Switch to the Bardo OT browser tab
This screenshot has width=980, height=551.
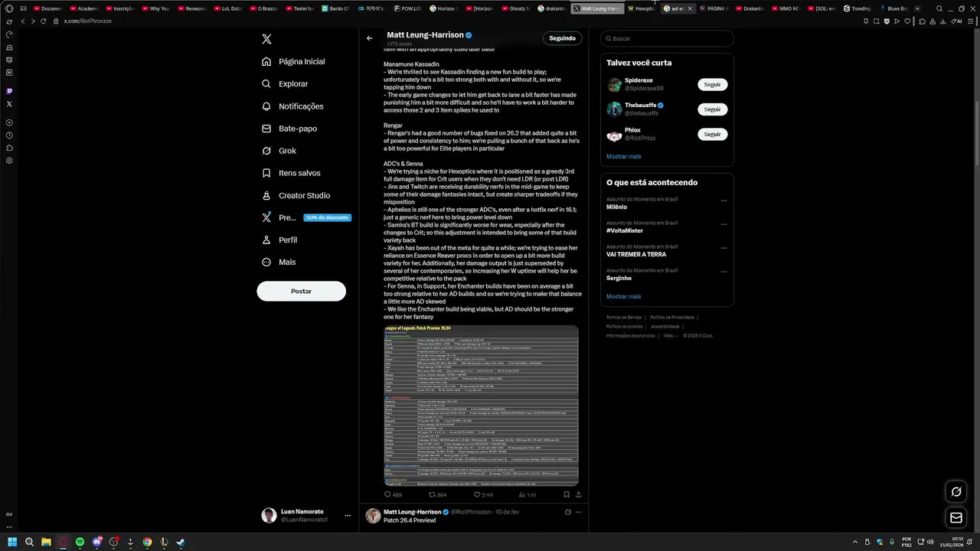click(x=336, y=8)
